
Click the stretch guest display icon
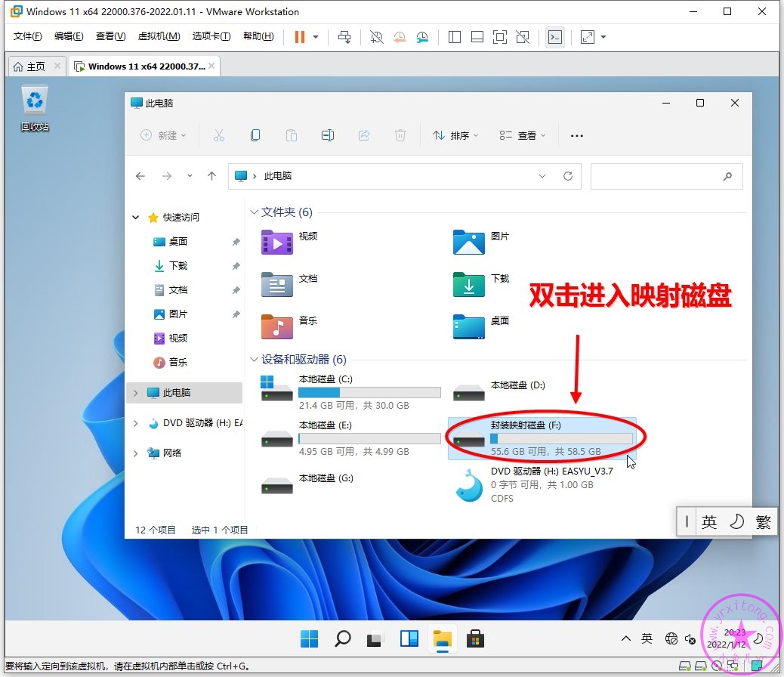pos(588,37)
